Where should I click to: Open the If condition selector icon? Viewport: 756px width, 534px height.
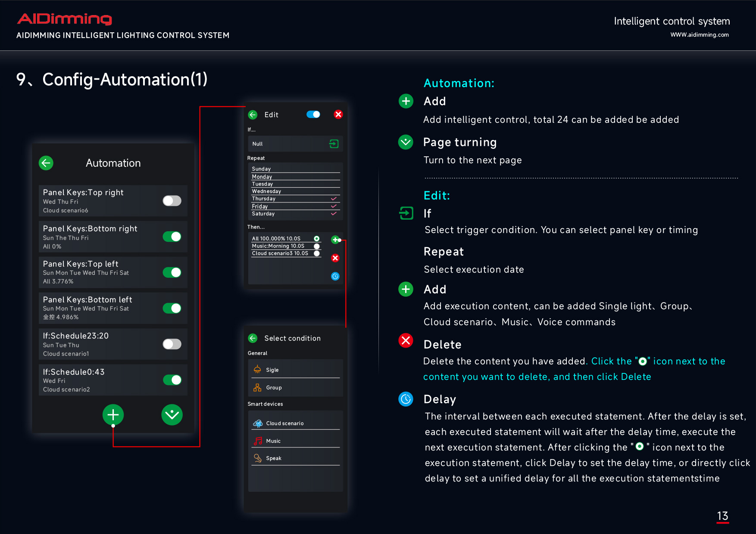click(334, 144)
